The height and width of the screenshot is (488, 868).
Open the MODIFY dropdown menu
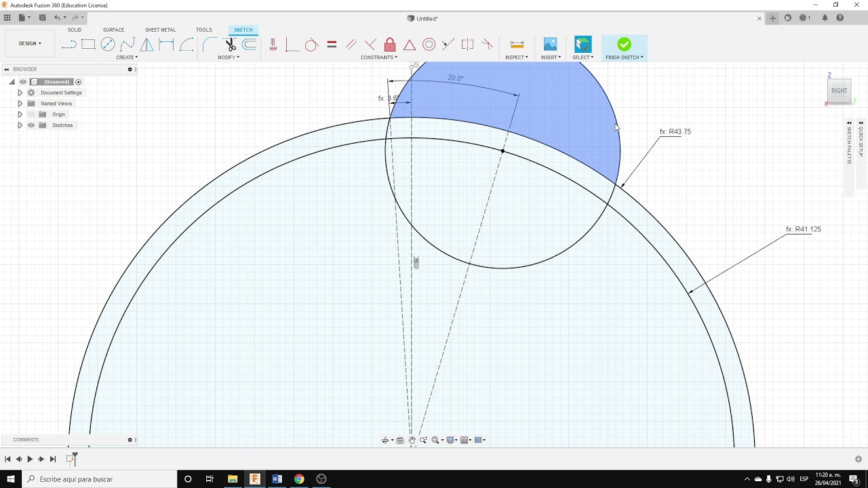tap(229, 58)
